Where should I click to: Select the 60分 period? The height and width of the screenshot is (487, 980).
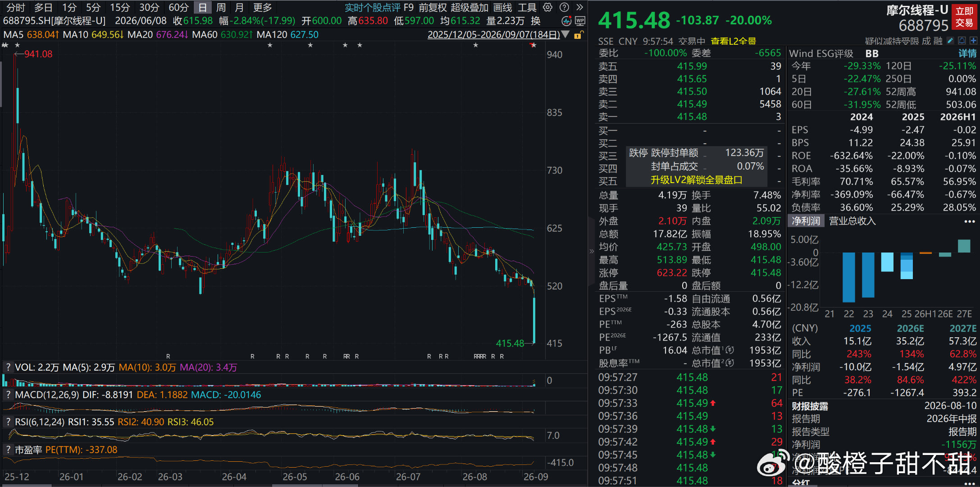point(178,7)
